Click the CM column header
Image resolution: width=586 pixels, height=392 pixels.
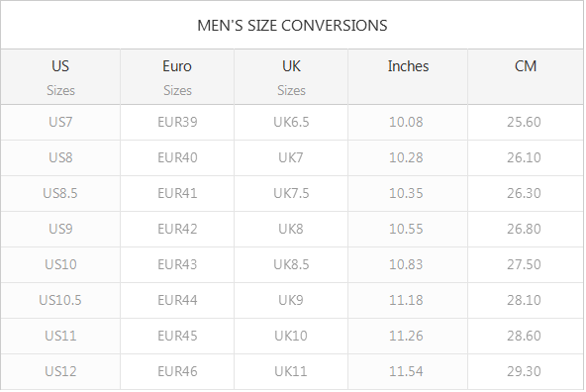coord(525,77)
